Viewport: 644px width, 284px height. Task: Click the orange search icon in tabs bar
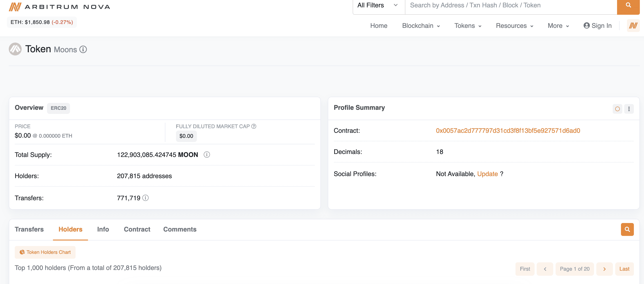pyautogui.click(x=627, y=229)
